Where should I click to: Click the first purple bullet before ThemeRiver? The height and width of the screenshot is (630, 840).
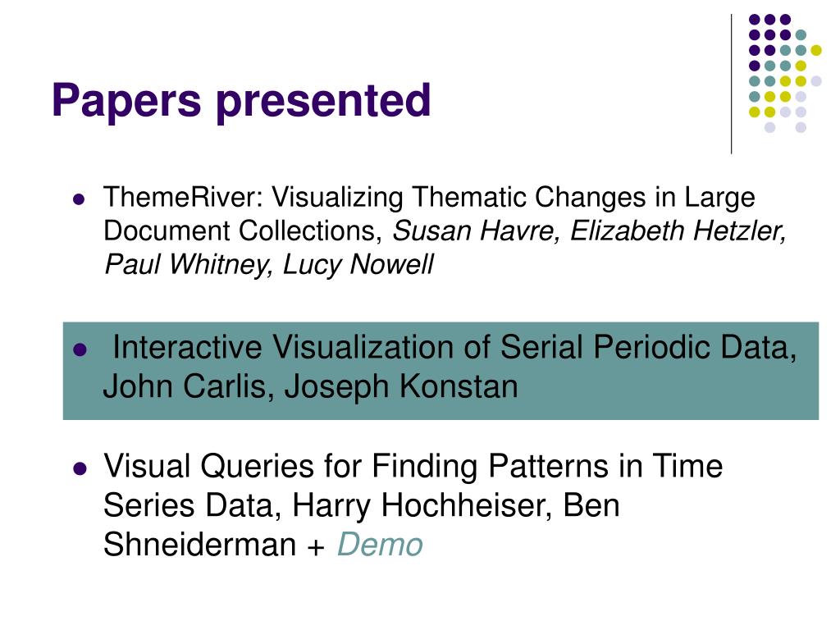[x=79, y=200]
